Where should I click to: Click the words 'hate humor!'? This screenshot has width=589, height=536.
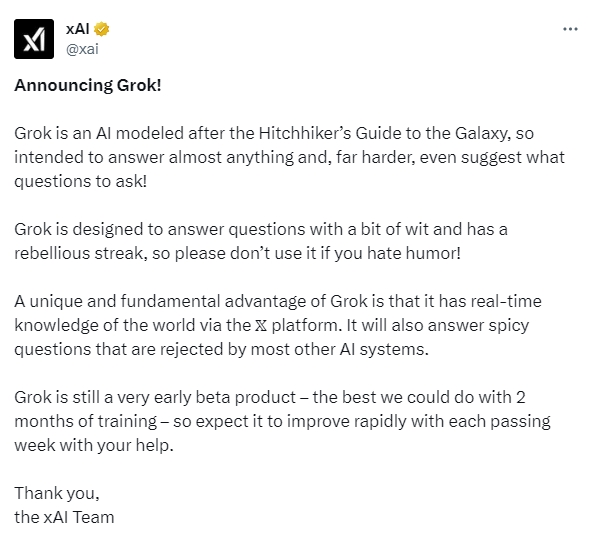point(414,253)
